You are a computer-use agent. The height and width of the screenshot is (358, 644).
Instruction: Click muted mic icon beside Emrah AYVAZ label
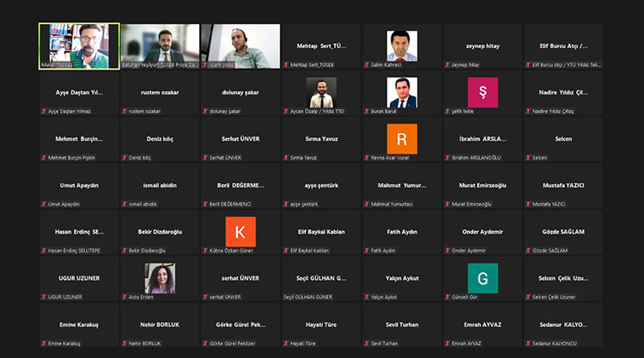[x=447, y=343]
